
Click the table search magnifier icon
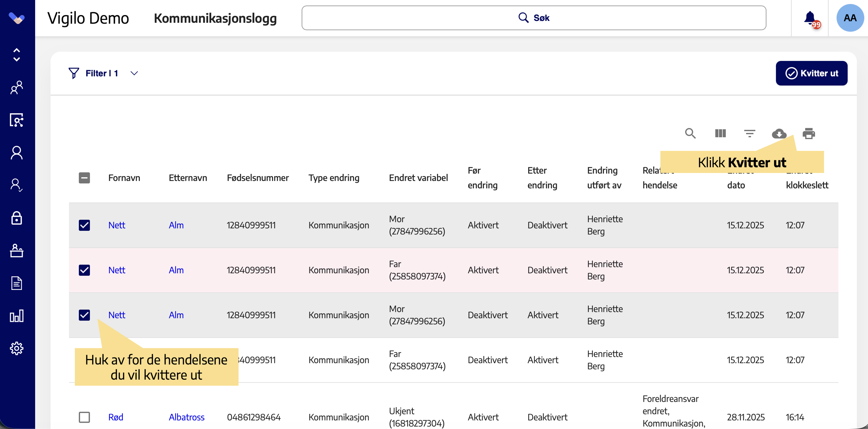pyautogui.click(x=690, y=133)
